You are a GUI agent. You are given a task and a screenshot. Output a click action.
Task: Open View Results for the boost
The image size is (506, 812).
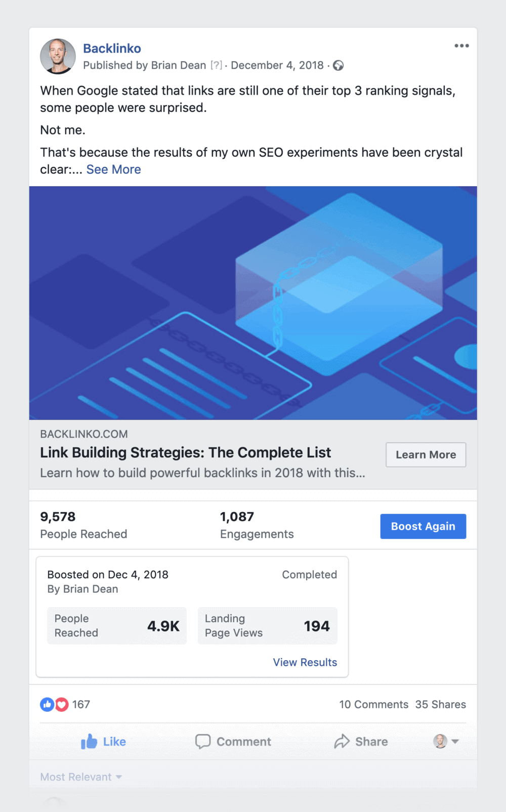tap(305, 662)
